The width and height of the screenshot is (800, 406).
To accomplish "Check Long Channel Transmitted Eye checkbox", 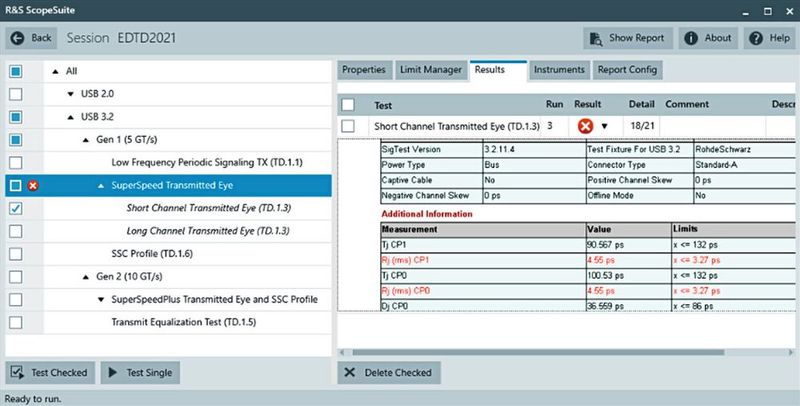I will click(x=16, y=231).
